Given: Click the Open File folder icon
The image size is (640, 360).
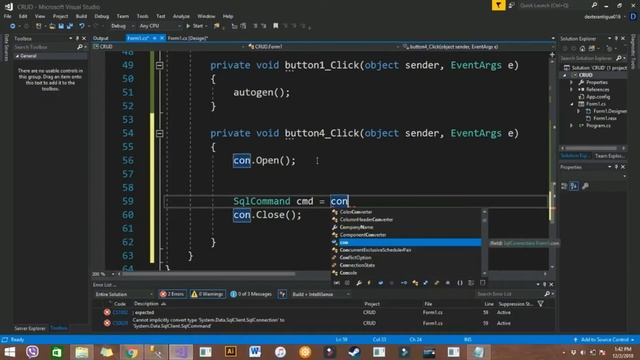Looking at the screenshot, I should coord(52,26).
